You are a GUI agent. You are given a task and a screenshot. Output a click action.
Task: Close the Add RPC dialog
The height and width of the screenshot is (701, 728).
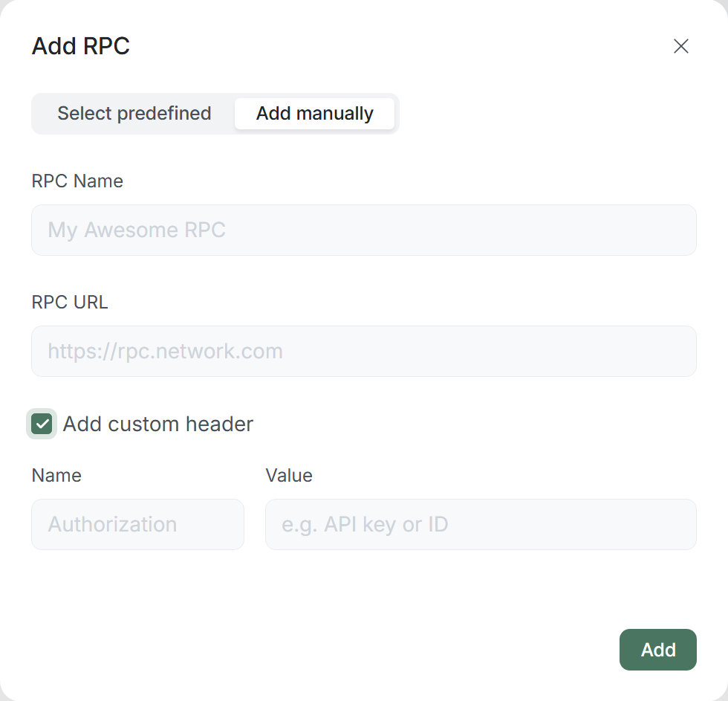coord(680,46)
